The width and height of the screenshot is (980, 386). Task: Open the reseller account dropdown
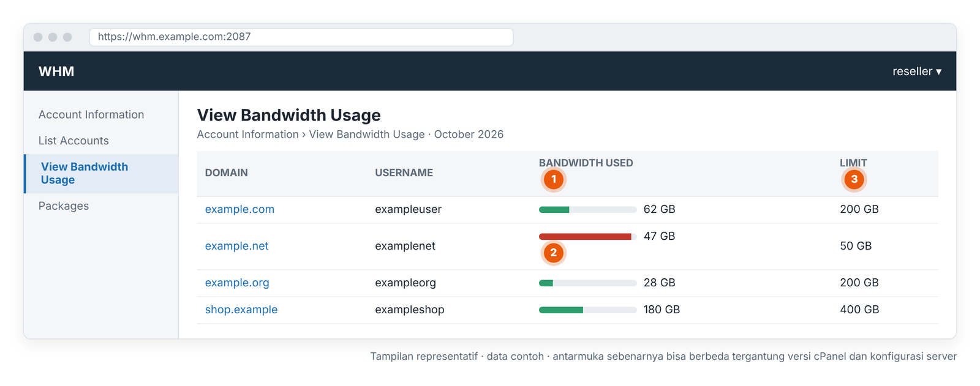point(917,72)
